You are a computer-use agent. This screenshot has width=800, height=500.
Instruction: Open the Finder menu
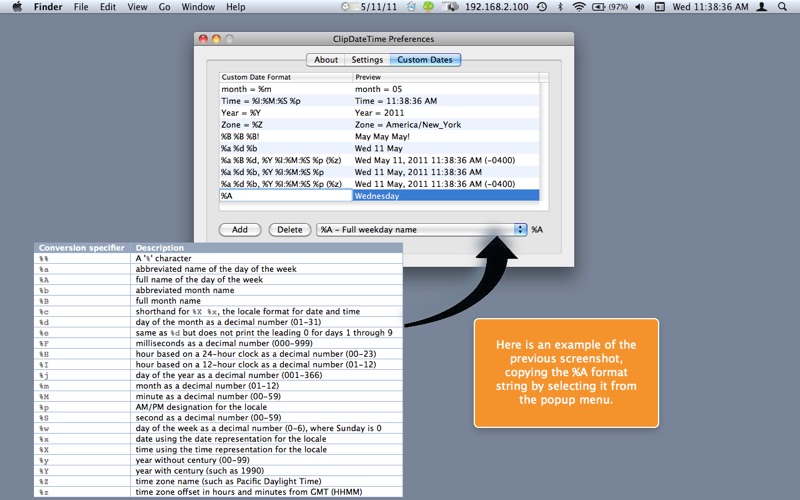pos(48,7)
